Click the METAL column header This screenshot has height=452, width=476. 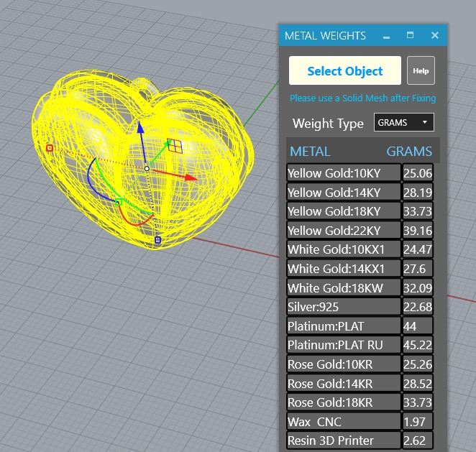click(x=310, y=152)
